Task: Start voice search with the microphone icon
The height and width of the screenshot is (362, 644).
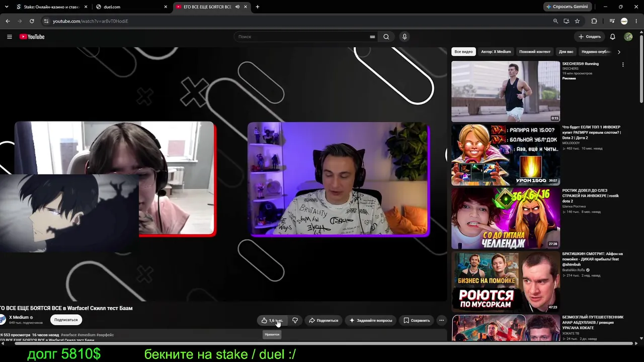Action: click(405, 37)
